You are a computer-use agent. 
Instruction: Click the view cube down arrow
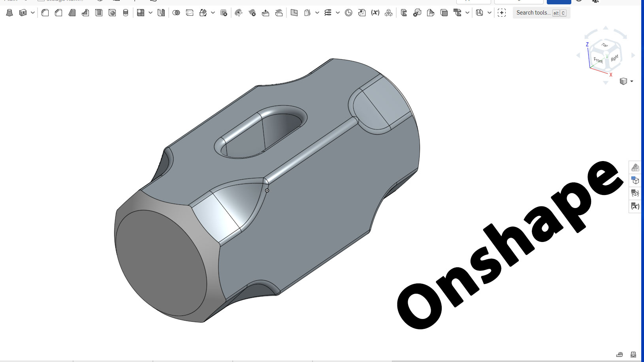pos(606,83)
